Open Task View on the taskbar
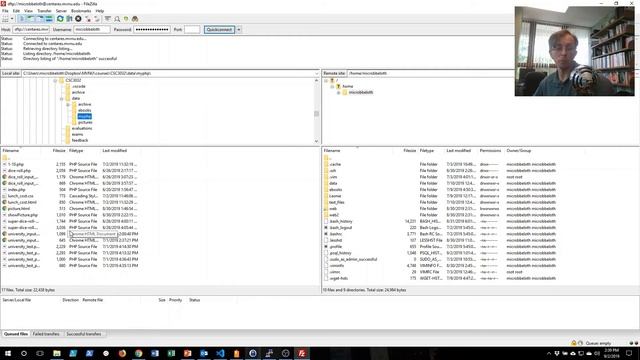This screenshot has height=360, width=640. click(40, 353)
